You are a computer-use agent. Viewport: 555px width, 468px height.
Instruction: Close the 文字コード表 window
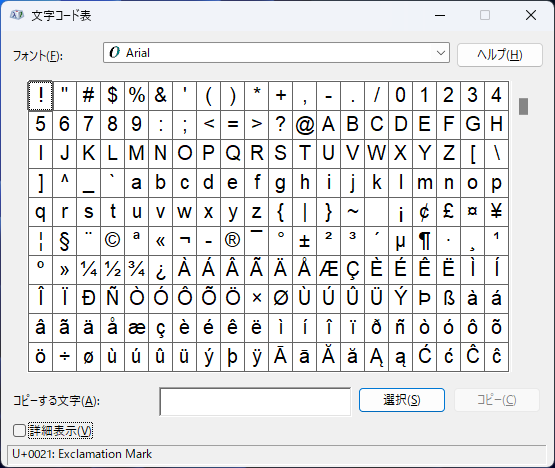pyautogui.click(x=531, y=15)
